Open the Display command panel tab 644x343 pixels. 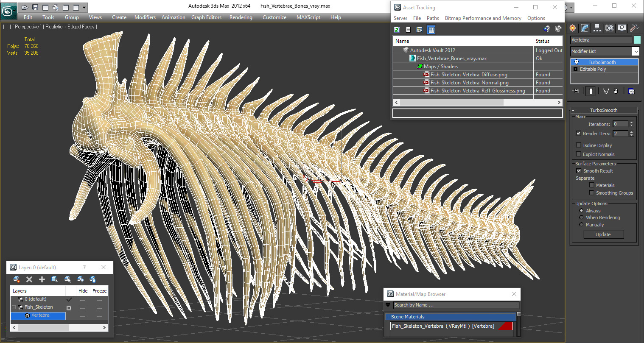click(x=622, y=28)
